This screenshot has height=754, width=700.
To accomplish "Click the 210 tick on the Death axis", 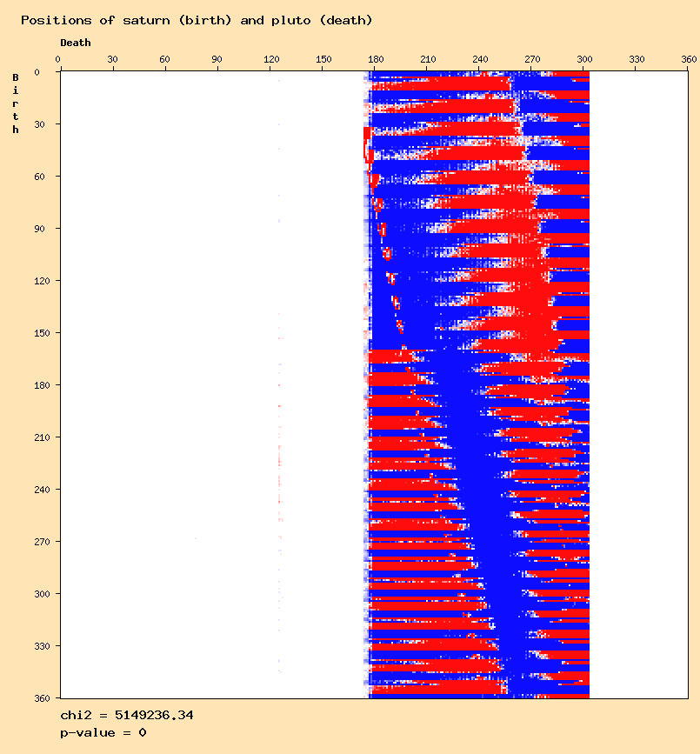I will (428, 59).
